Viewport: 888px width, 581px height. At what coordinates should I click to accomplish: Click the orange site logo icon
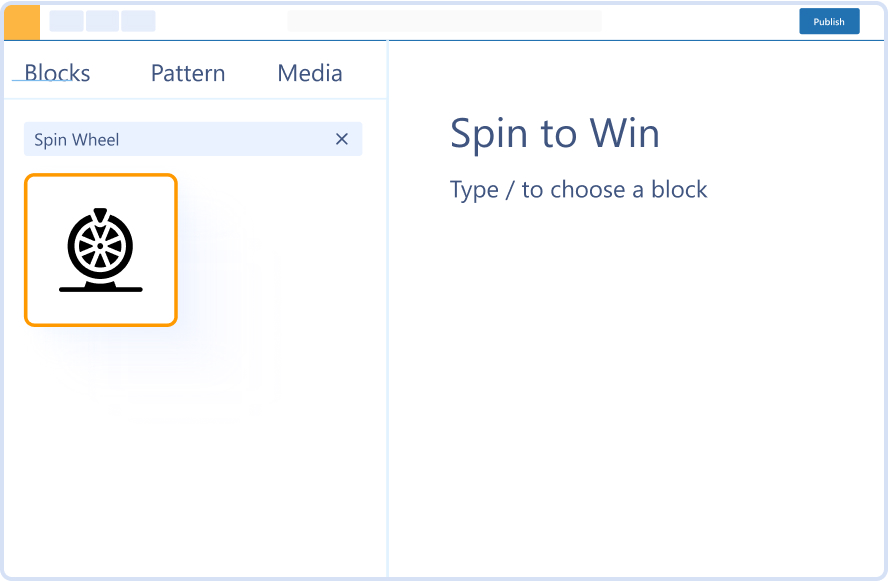21,21
